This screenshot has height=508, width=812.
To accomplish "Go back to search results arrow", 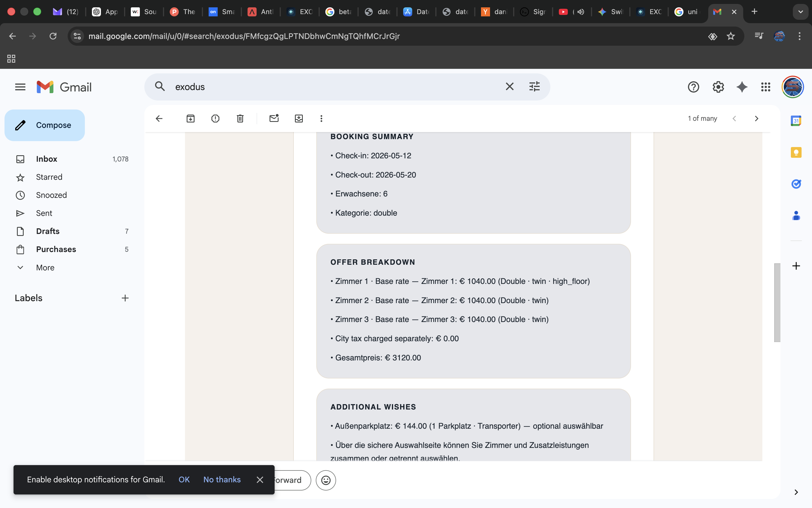I will 159,118.
